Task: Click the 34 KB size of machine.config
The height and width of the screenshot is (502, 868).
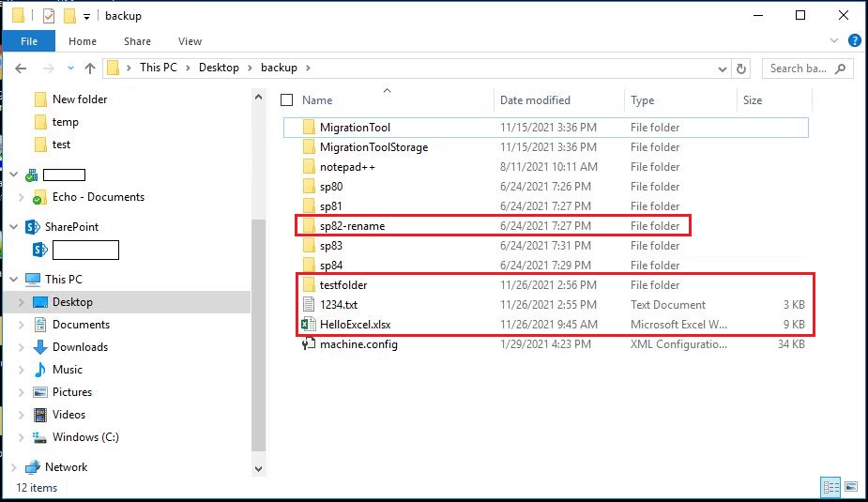Action: click(791, 344)
